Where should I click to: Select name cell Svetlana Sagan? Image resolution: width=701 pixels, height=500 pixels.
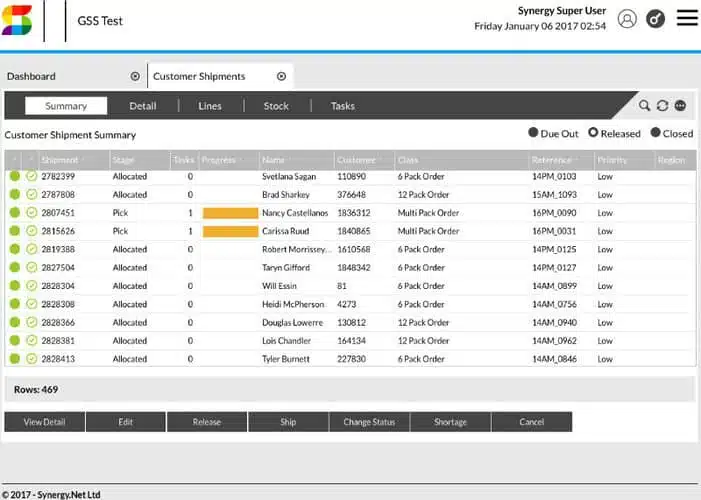(x=289, y=176)
